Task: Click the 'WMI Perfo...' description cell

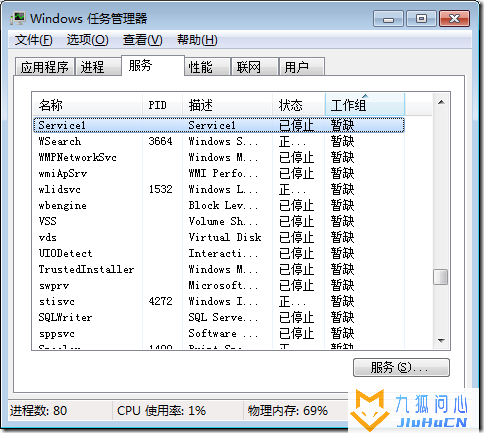Action: click(223, 173)
